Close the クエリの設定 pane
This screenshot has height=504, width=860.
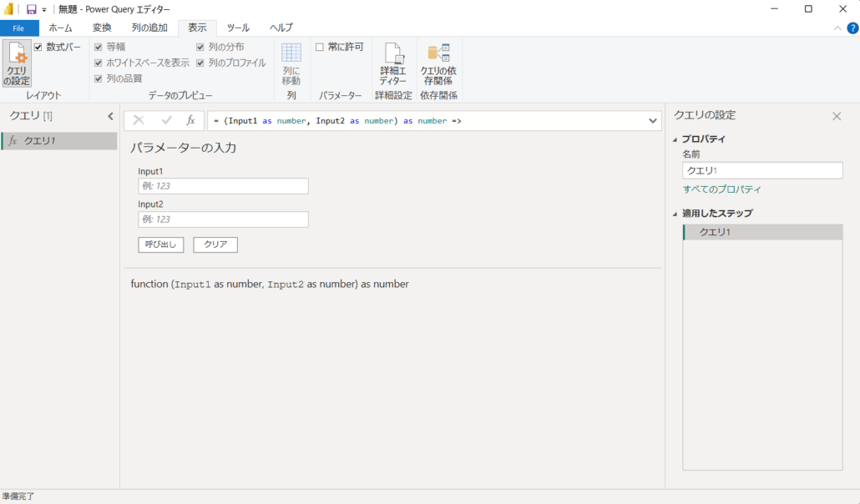pyautogui.click(x=837, y=116)
